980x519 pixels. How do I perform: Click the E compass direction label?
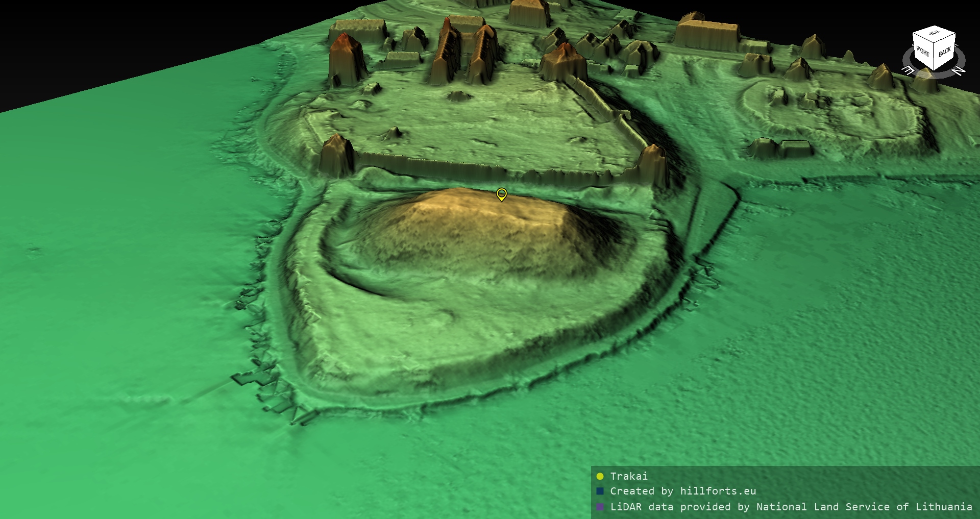(909, 70)
